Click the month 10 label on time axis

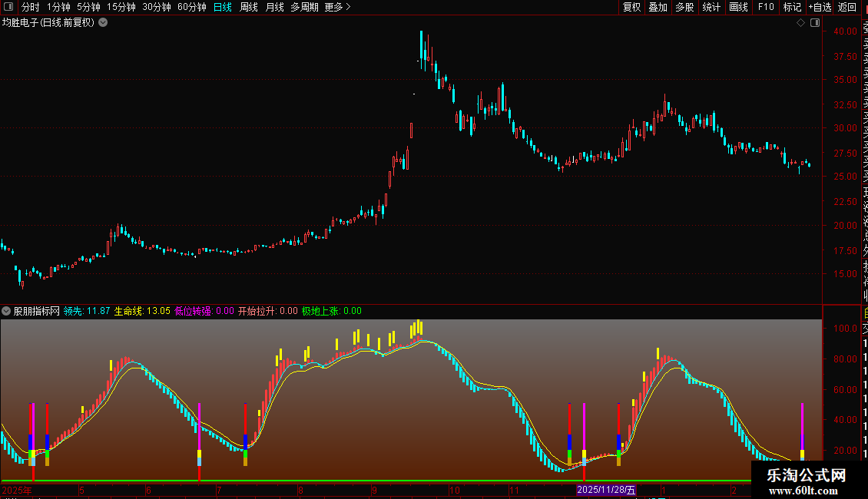(454, 490)
